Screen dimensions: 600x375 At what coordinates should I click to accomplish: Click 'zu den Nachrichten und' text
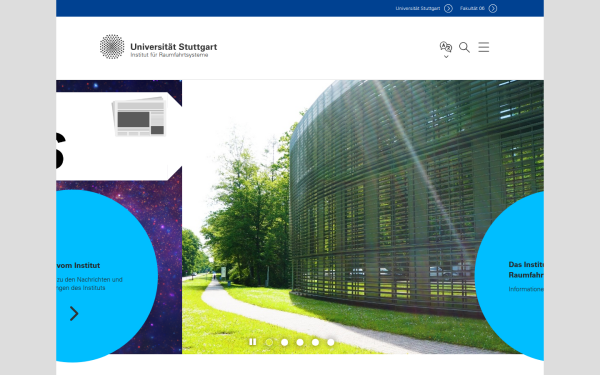point(90,279)
